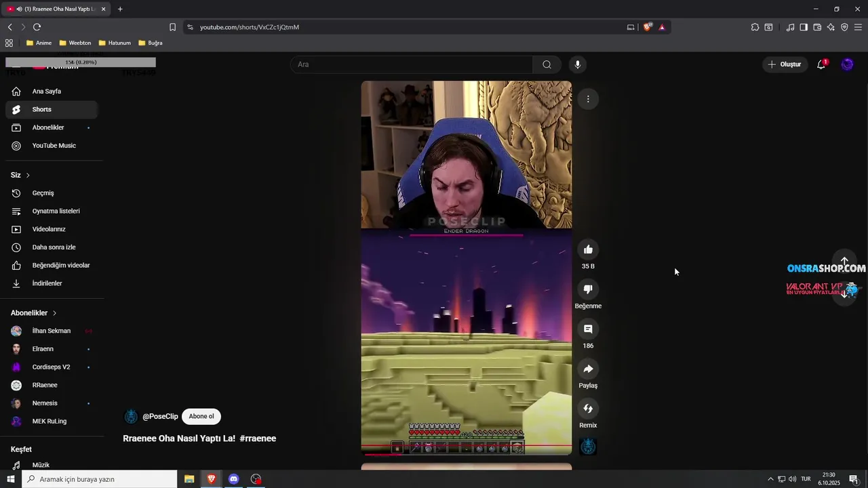Open the YouTube notifications bell
This screenshot has height=488, width=868.
(x=821, y=64)
